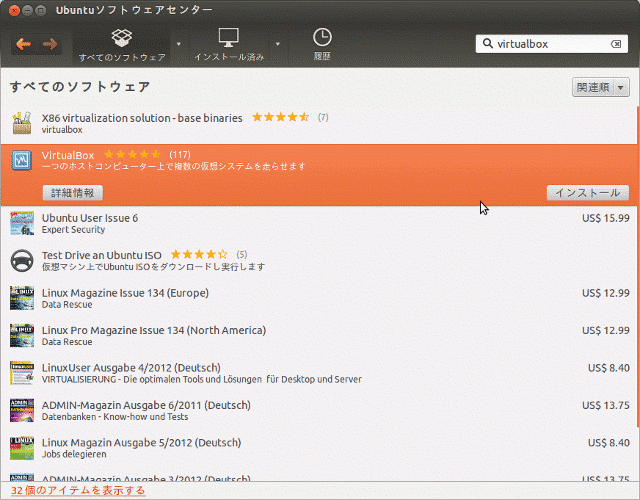Select the Ubuntu User Issue 6 row

point(318,224)
